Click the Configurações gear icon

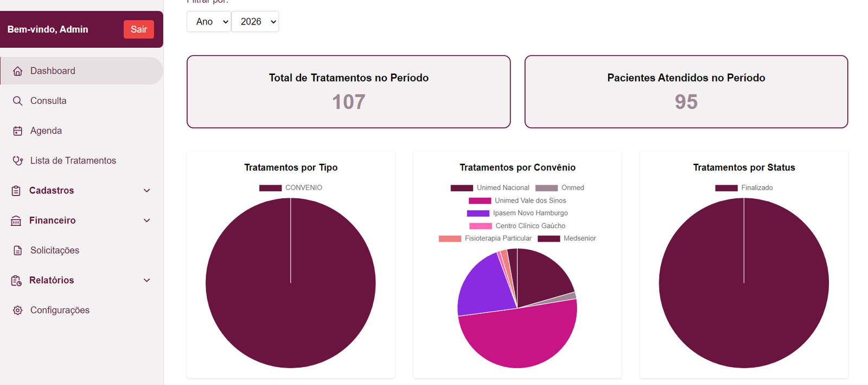tap(18, 310)
